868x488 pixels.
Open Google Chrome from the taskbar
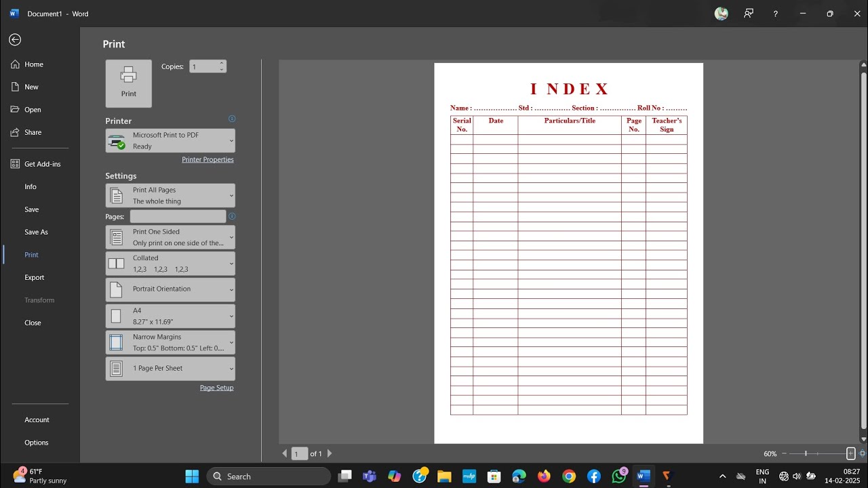tap(569, 476)
